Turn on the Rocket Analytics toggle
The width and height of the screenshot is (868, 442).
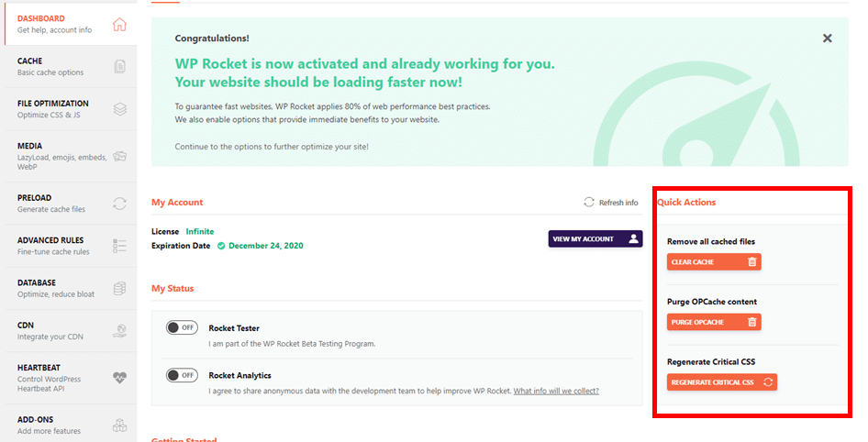182,375
